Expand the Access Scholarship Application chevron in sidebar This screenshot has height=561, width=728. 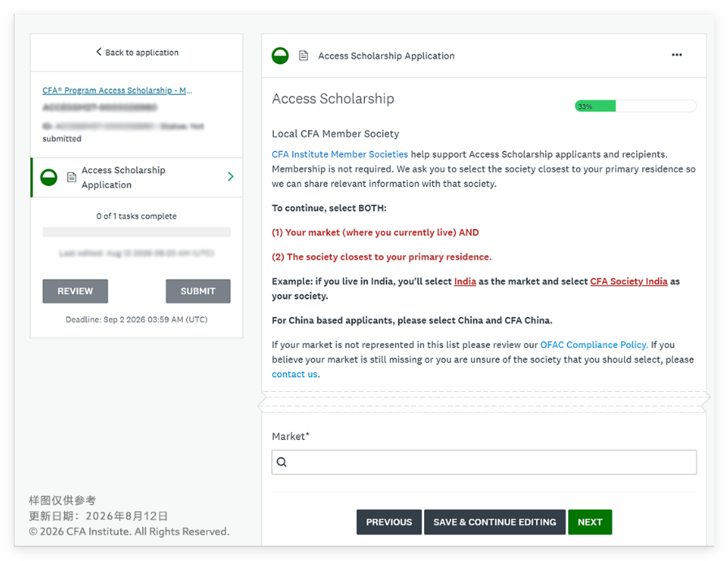pos(231,176)
